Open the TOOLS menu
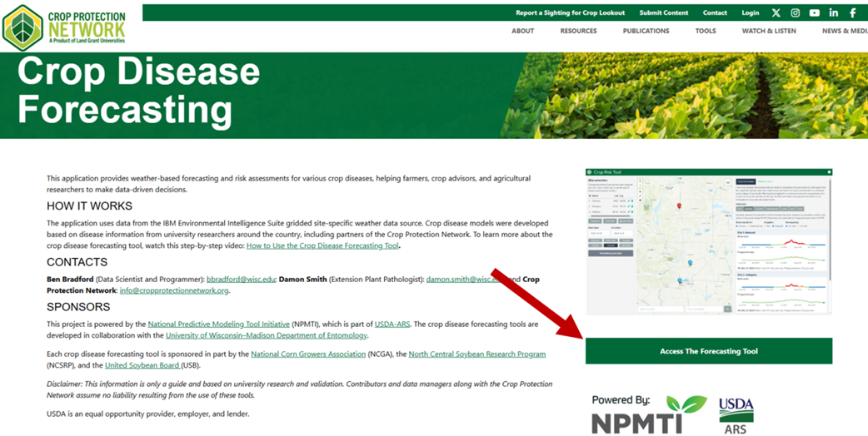The width and height of the screenshot is (868, 436). 706,31
